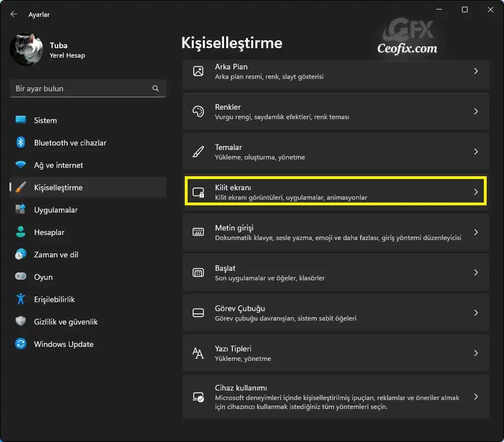Screen dimensions: 504x442
Task: Click the Erişilebilirlik person icon
Action: click(x=21, y=299)
